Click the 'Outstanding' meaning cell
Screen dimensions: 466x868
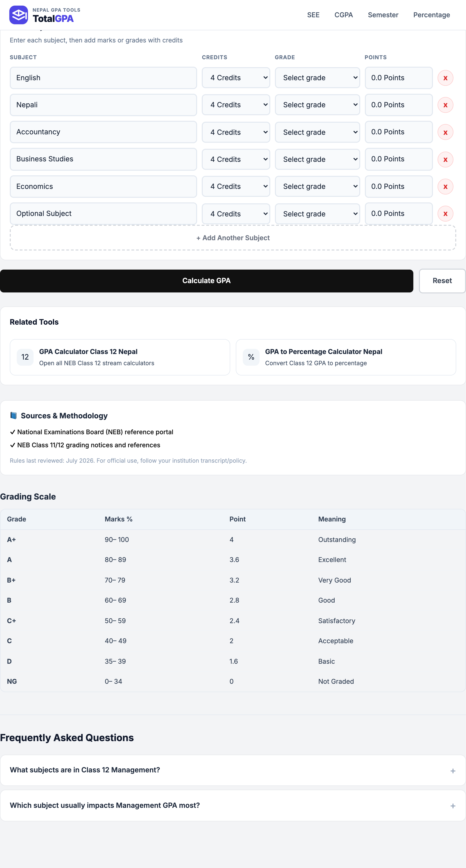[337, 539]
